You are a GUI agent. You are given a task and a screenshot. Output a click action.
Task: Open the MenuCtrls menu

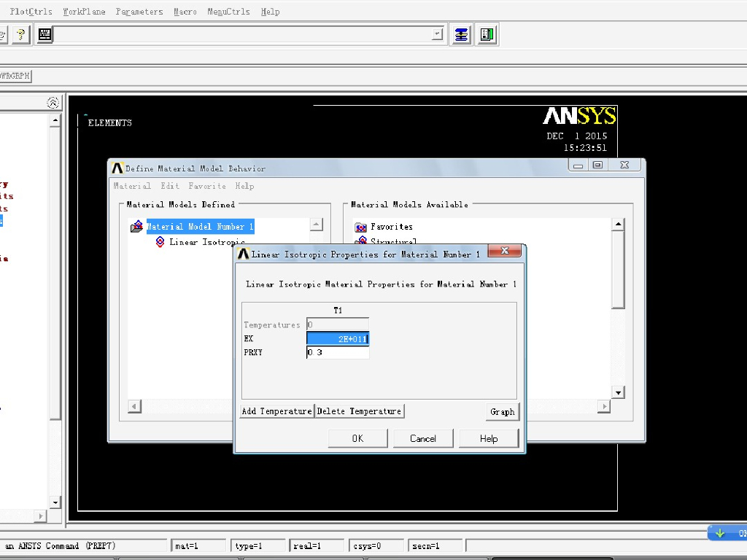click(x=228, y=12)
